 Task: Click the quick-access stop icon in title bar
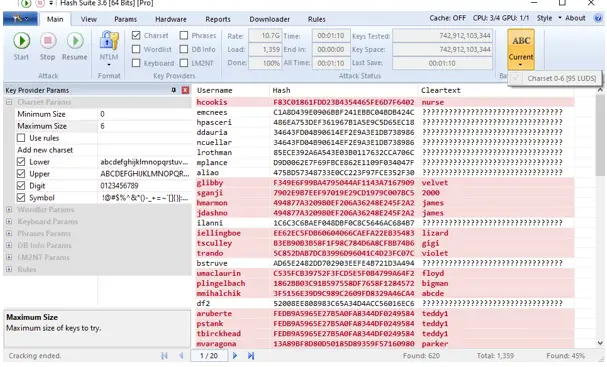coord(40,3)
